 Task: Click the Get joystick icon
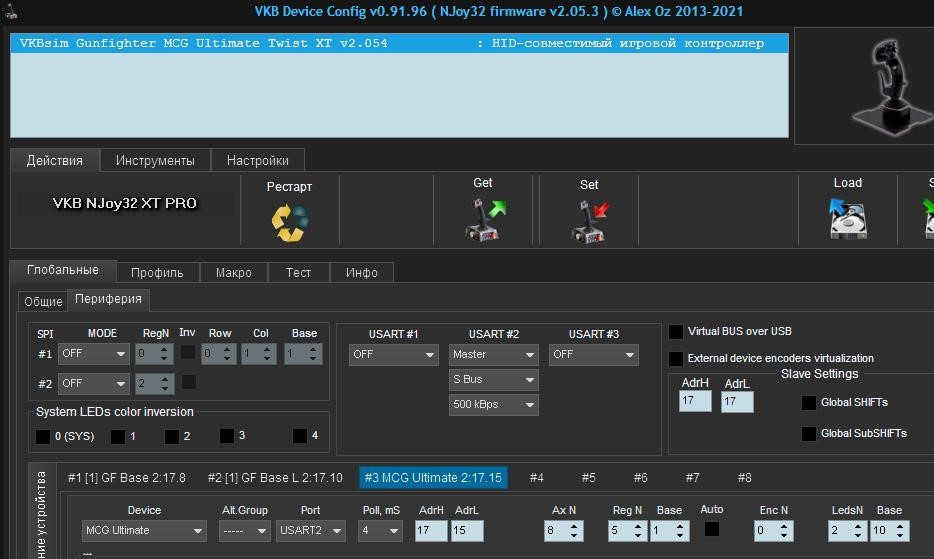click(485, 220)
